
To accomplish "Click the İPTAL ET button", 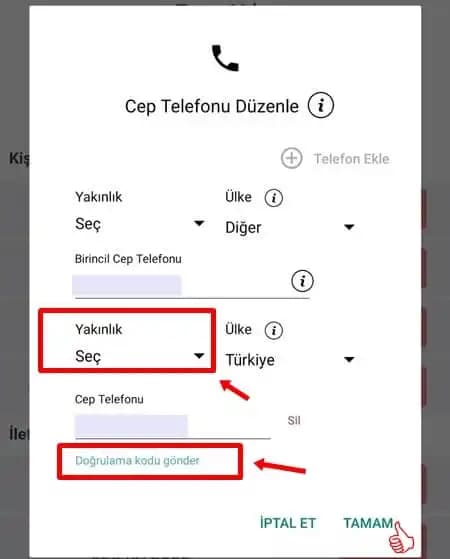I will coord(288,523).
